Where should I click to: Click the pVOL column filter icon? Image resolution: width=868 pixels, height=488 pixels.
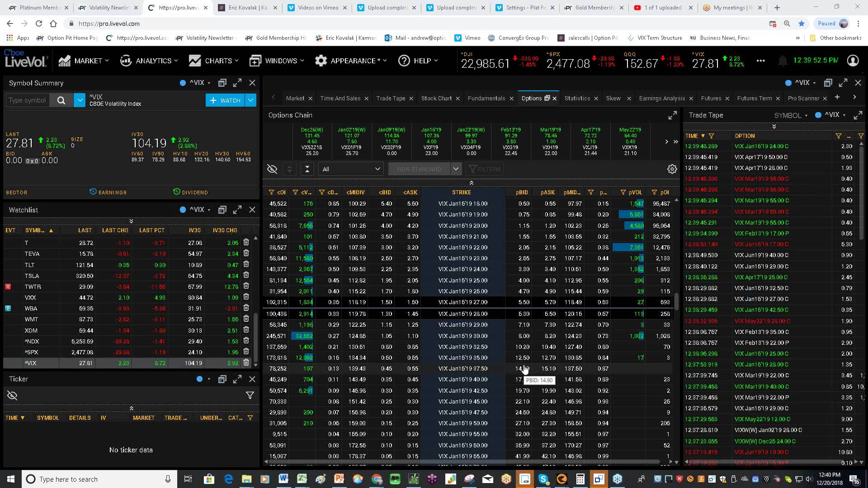(623, 192)
